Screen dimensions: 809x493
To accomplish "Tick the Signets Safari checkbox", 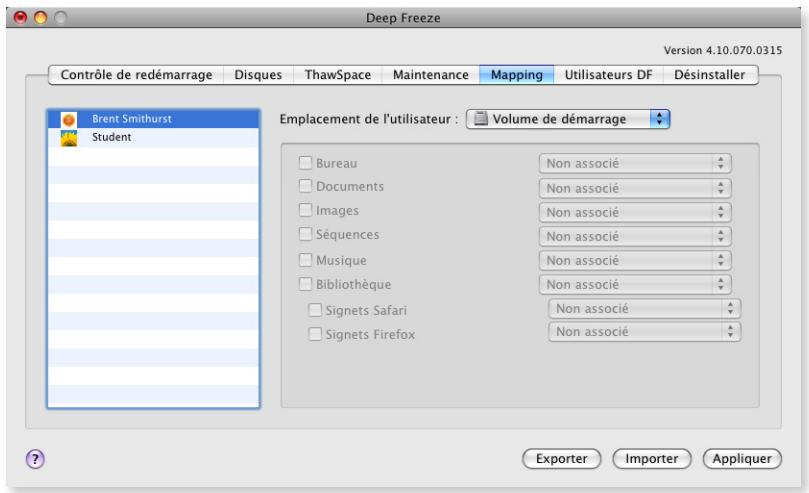I will [x=315, y=309].
